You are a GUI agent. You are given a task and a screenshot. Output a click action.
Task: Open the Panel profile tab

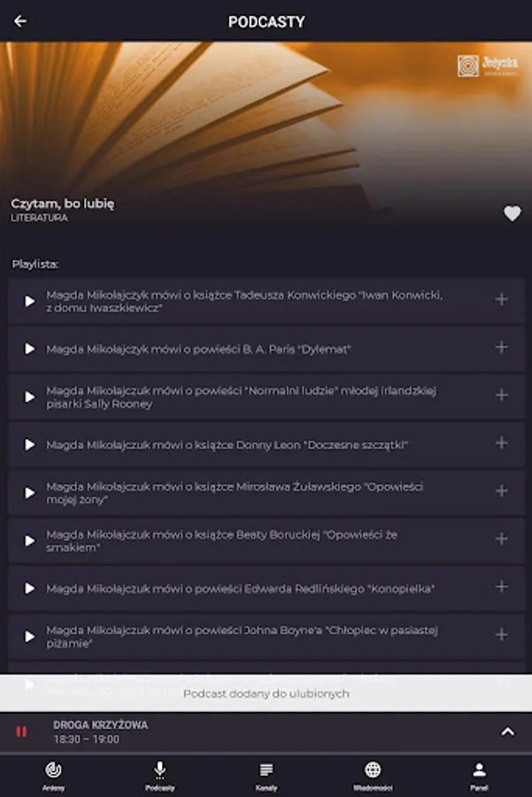pyautogui.click(x=479, y=776)
